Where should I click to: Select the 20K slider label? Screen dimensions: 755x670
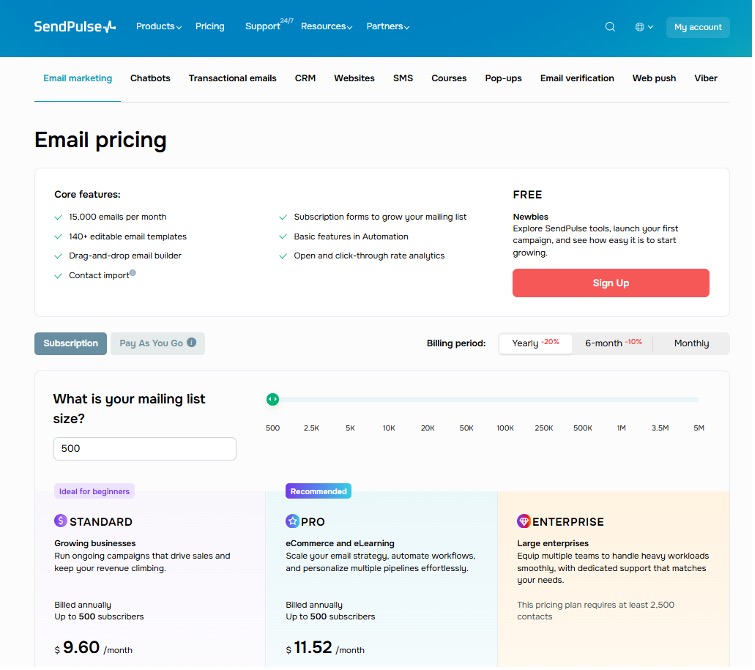pos(429,429)
